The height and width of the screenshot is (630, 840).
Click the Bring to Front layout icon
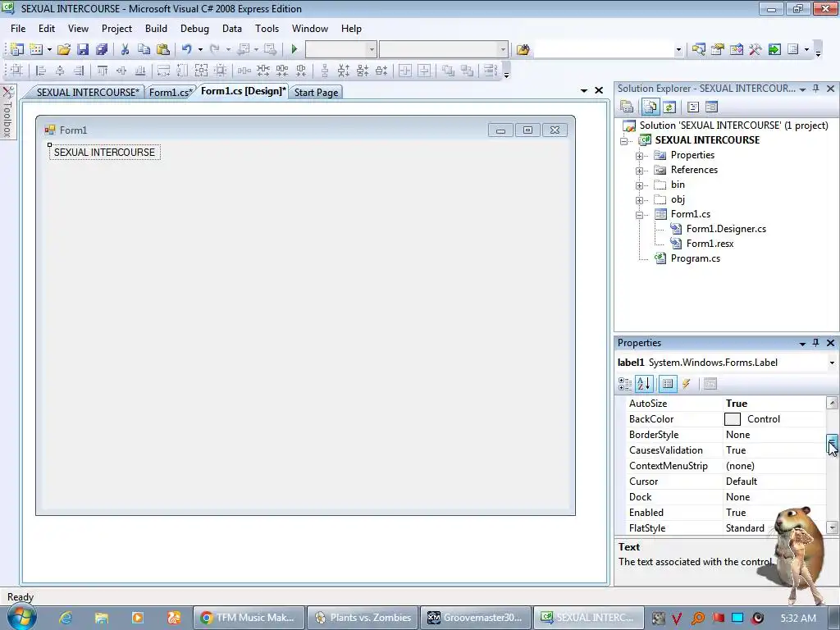tap(448, 71)
